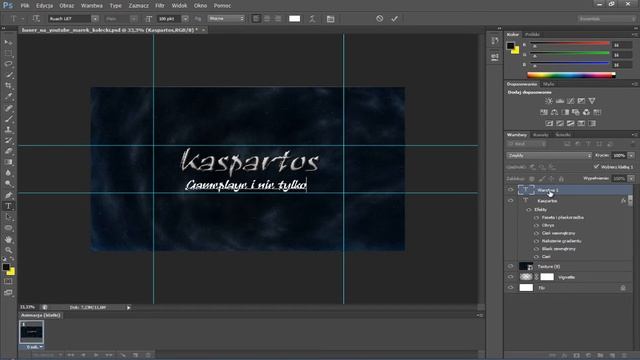Hide the Vignette layer
Image resolution: width=640 pixels, height=360 pixels.
(x=510, y=277)
